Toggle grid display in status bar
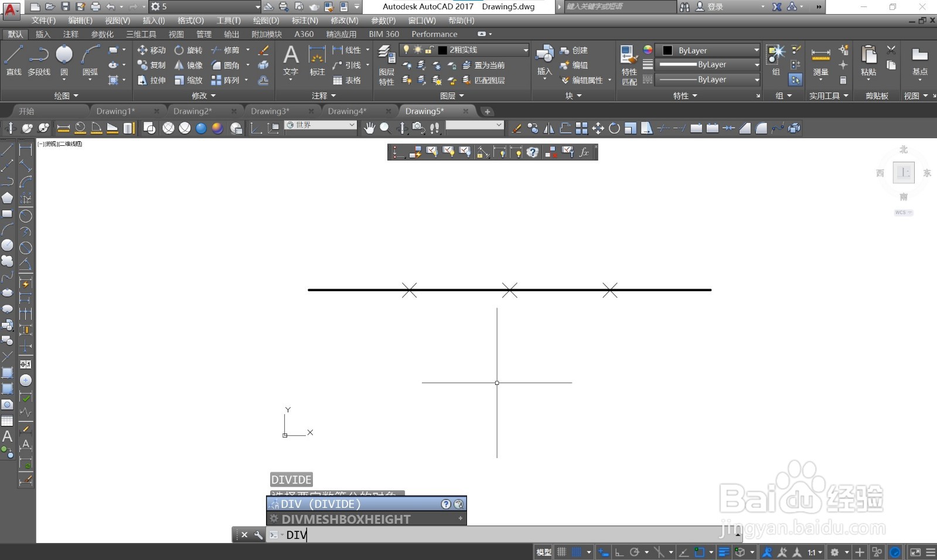937x560 pixels. click(561, 552)
